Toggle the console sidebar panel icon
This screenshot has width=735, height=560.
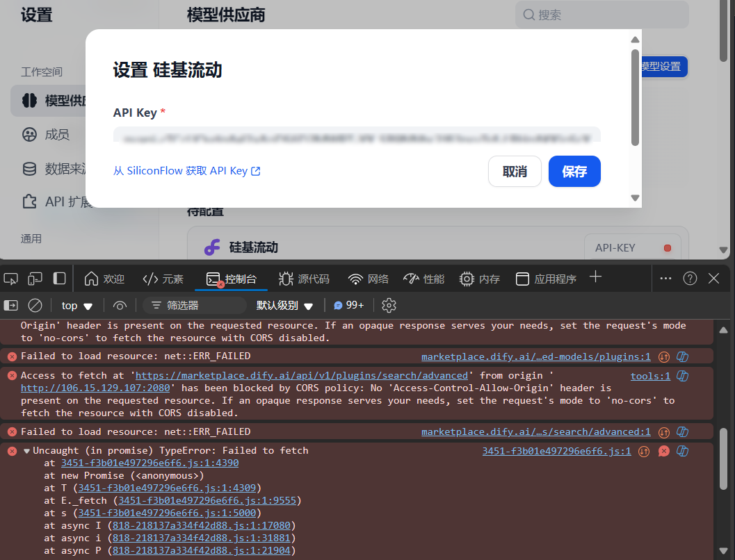point(11,306)
